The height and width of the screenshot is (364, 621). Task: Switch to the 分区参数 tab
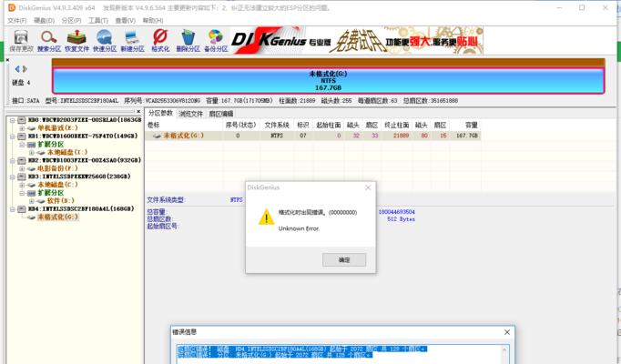point(160,113)
